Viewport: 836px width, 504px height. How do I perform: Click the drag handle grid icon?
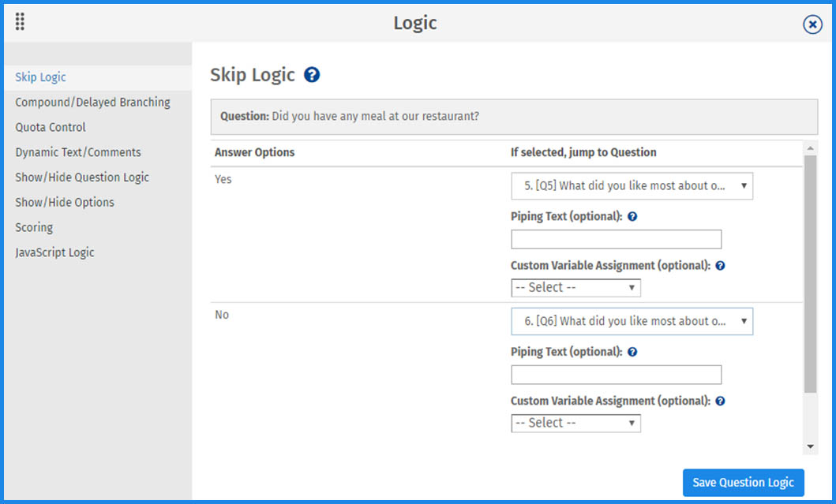pyautogui.click(x=20, y=22)
